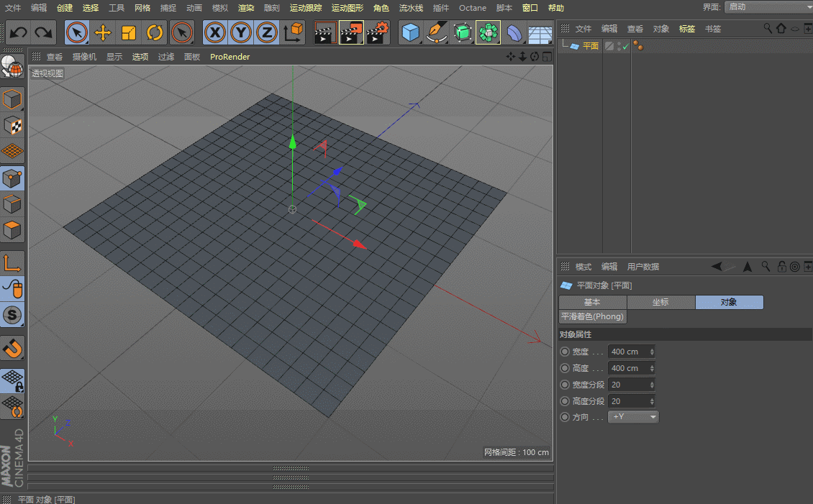
Task: Open the 界面 layout dropdown showing 启动
Action: (x=767, y=7)
